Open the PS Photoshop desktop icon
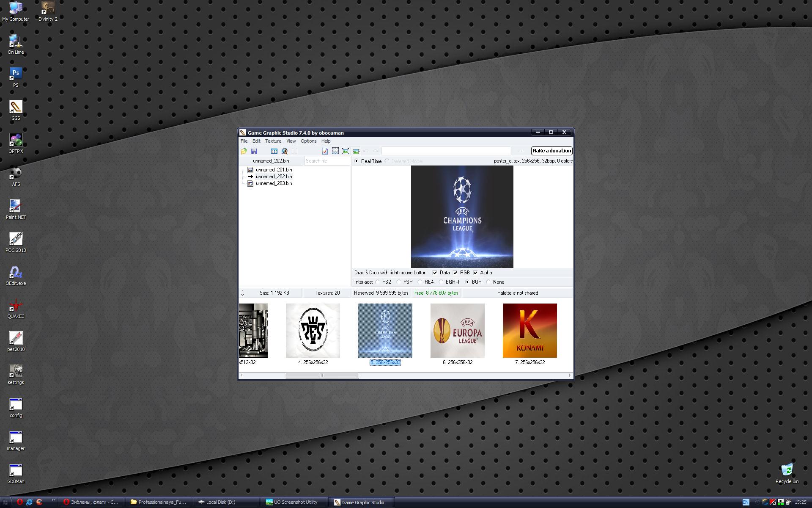 pyautogui.click(x=16, y=77)
